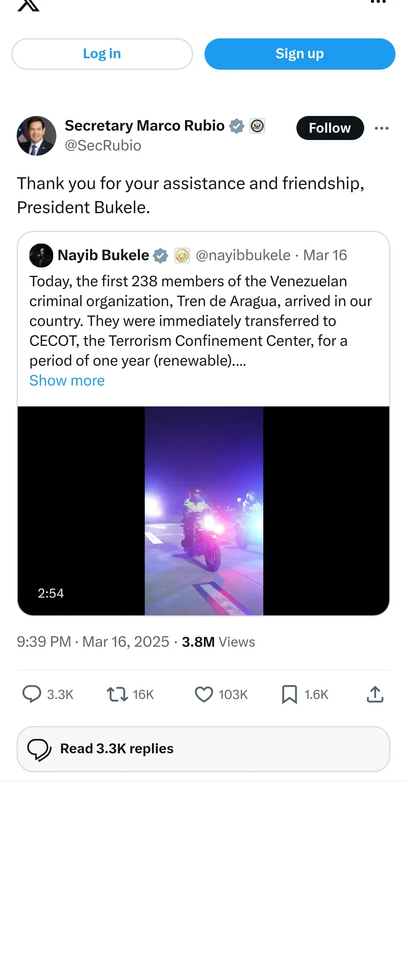Click the repost icon with 16K
Image resolution: width=407 pixels, height=980 pixels.
pos(117,694)
